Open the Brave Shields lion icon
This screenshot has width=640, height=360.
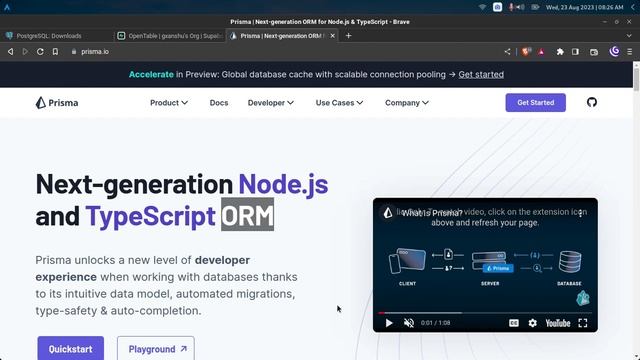526,51
